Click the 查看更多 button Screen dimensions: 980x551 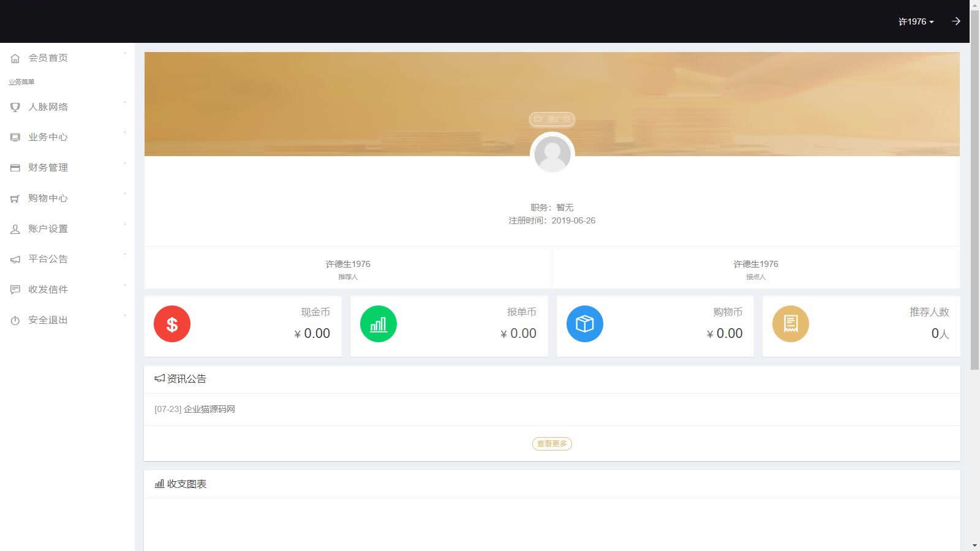tap(552, 444)
